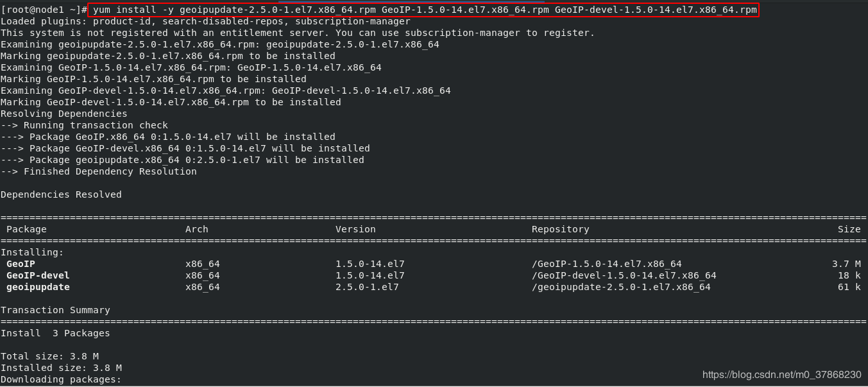868x387 pixels.
Task: Click the highlighted yum install command
Action: point(423,10)
